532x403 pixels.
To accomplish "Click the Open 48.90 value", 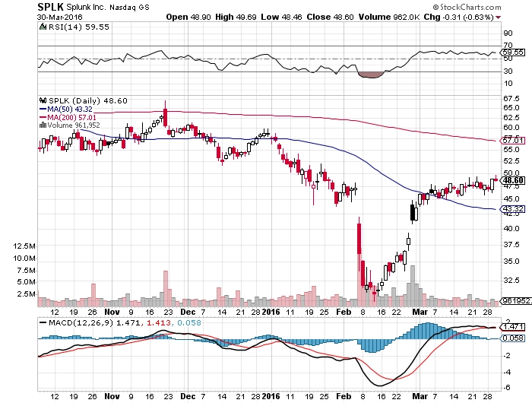I will tap(188, 17).
